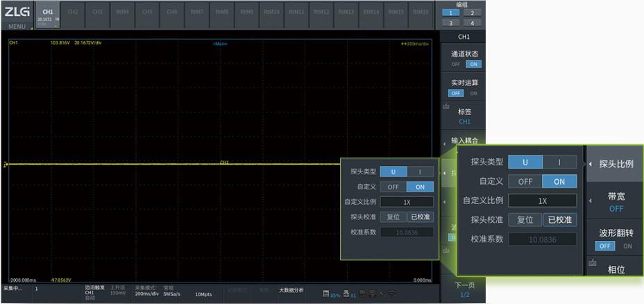Select the CH6 channel tab

(x=172, y=15)
